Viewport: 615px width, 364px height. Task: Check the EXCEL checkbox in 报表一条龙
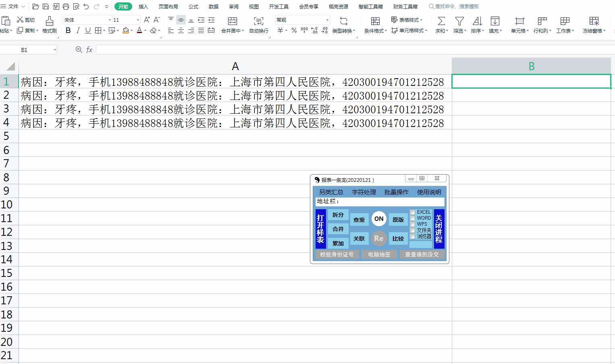click(413, 212)
